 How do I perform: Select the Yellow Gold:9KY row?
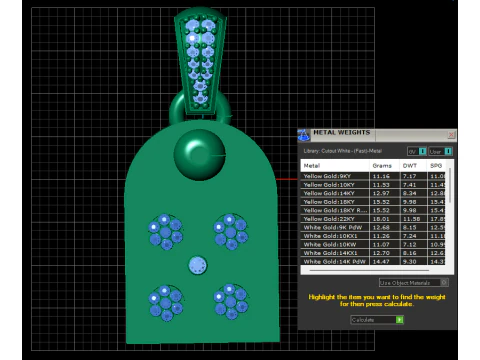click(373, 176)
